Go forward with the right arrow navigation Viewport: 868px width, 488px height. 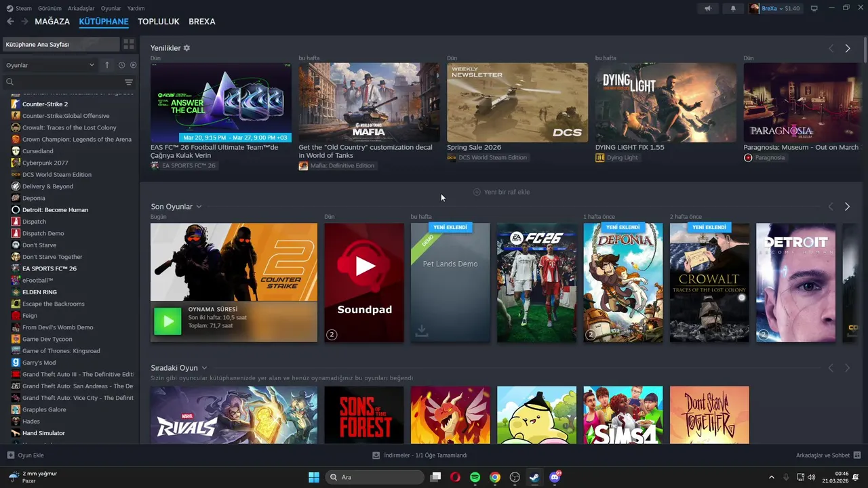tap(24, 22)
